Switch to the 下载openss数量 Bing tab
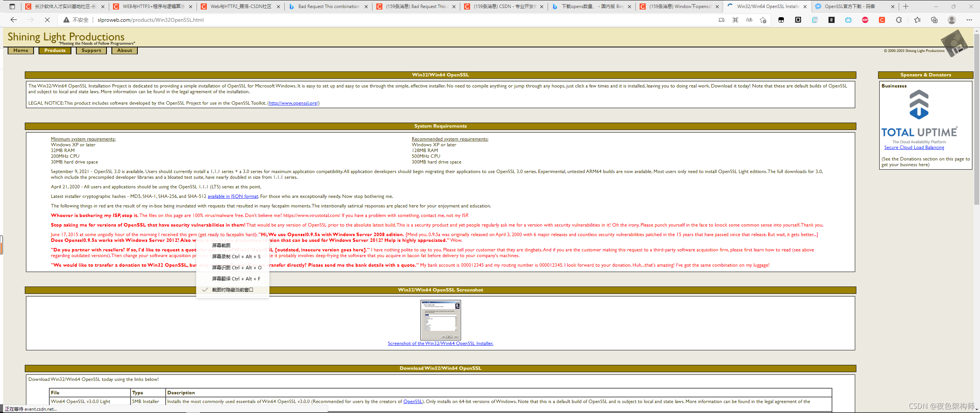980x413 pixels. pos(592,6)
